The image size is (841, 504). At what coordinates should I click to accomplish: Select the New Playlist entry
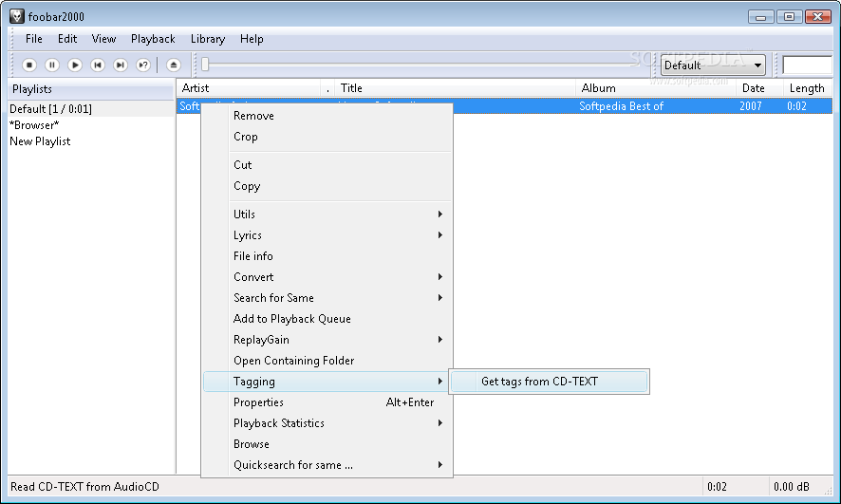[91, 141]
